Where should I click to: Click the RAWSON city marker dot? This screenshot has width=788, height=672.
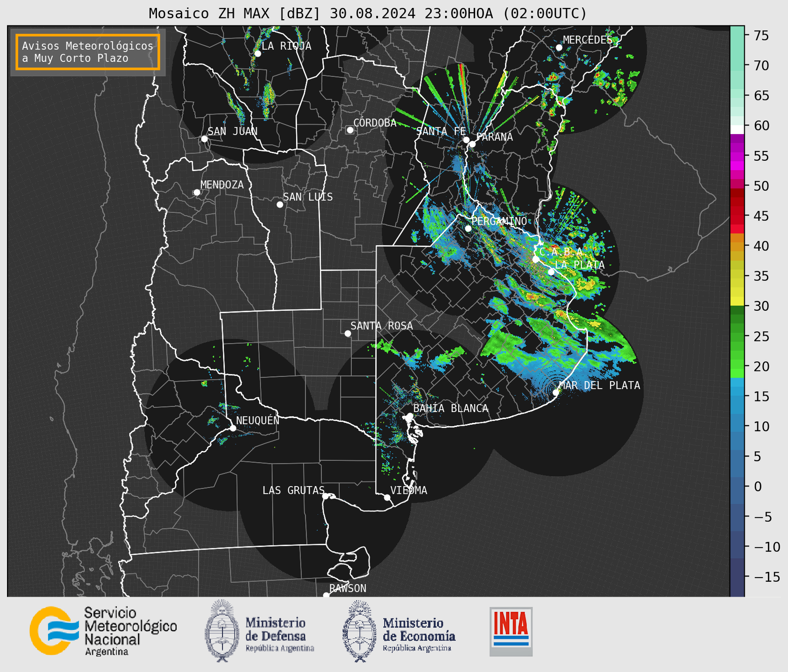[326, 595]
